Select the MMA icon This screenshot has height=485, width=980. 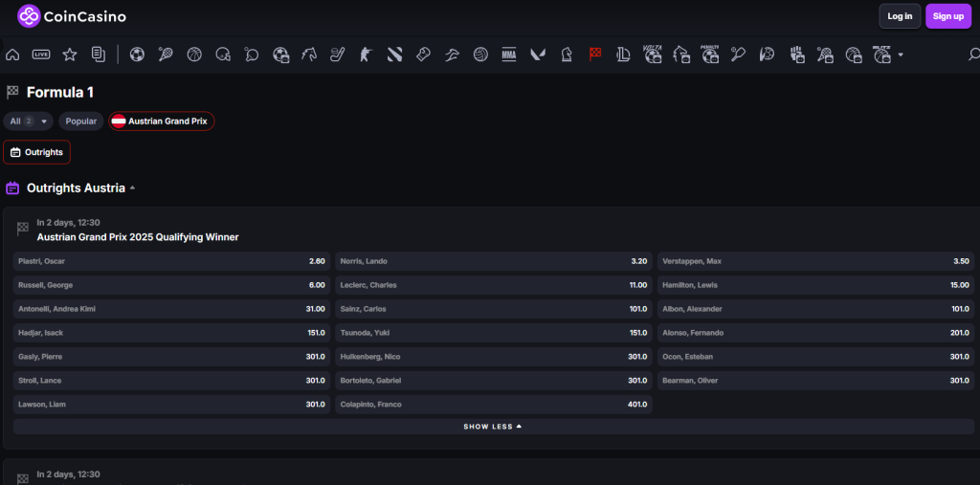[509, 55]
